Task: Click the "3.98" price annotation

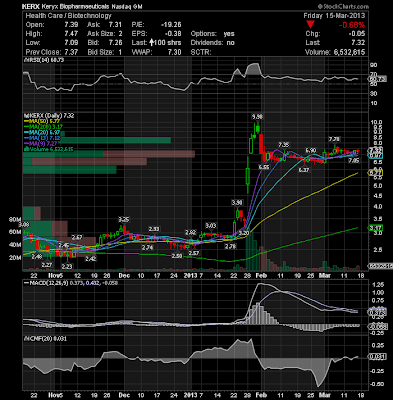Action: click(237, 202)
